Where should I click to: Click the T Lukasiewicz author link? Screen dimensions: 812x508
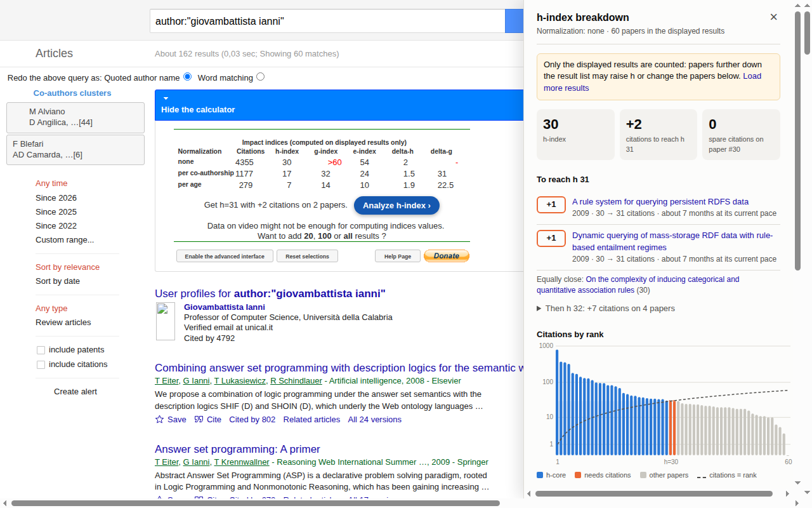240,381
